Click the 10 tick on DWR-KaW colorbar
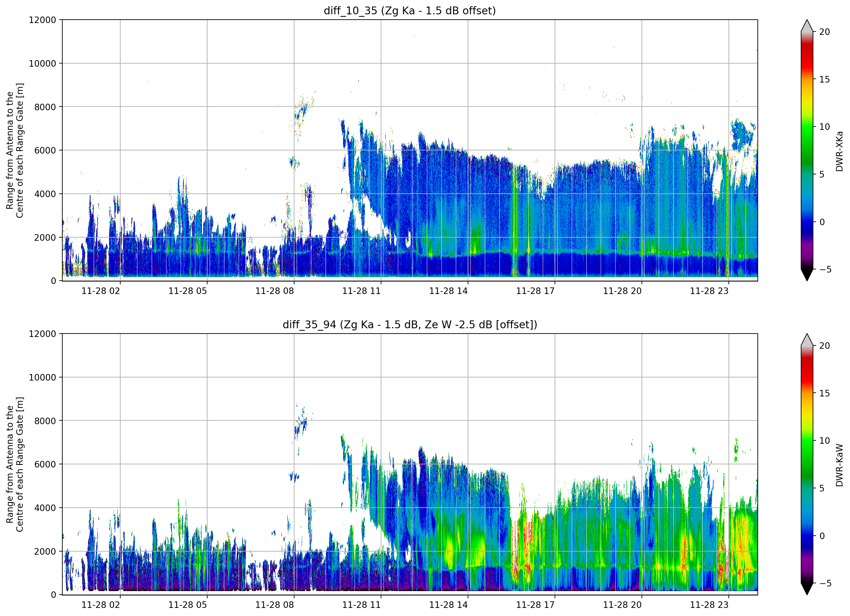The width and height of the screenshot is (850, 616). click(824, 441)
